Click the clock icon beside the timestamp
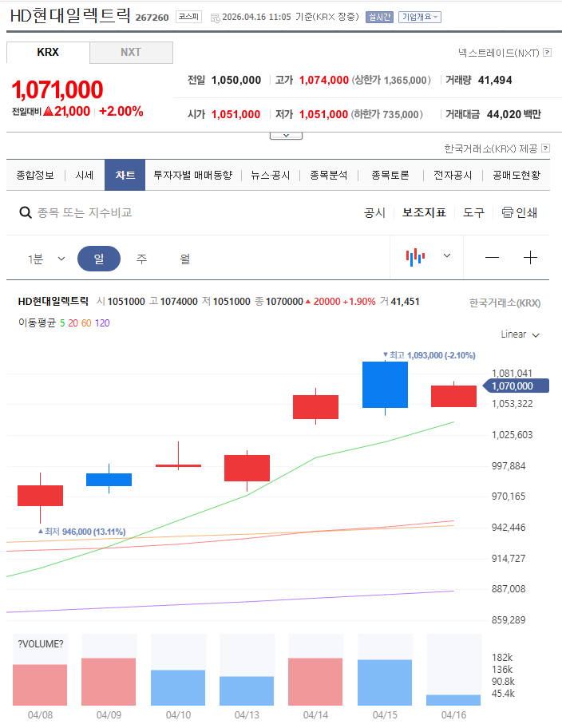562x728 pixels. 215,18
